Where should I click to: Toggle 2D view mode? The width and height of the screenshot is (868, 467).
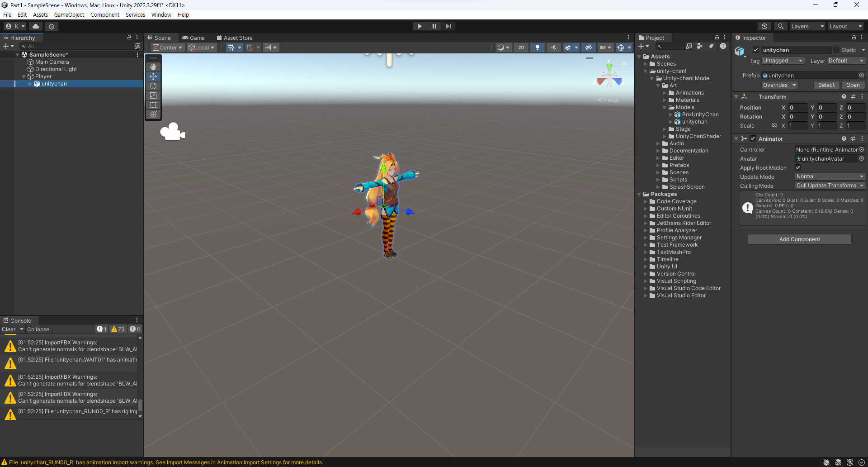521,48
